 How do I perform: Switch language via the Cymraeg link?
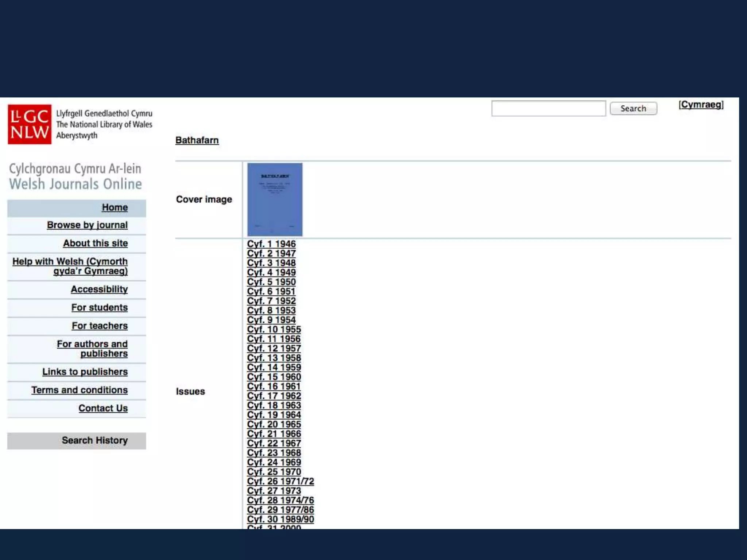(701, 105)
